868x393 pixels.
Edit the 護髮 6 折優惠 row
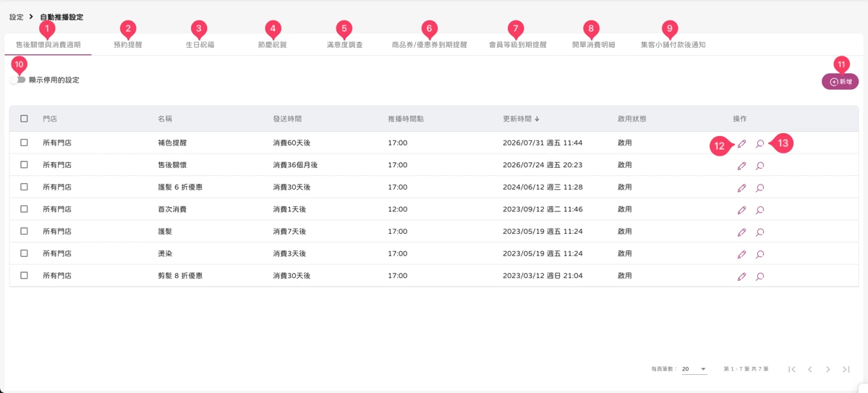click(741, 188)
